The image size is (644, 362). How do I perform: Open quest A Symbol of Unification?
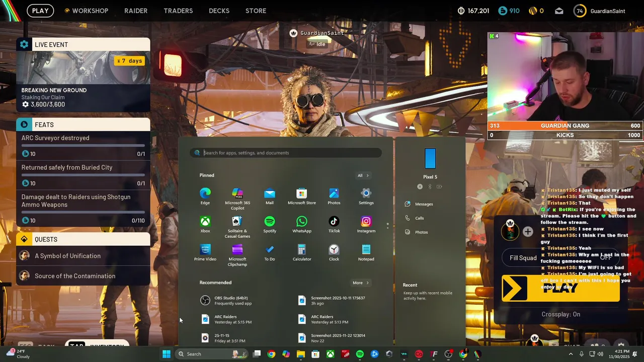(x=83, y=256)
